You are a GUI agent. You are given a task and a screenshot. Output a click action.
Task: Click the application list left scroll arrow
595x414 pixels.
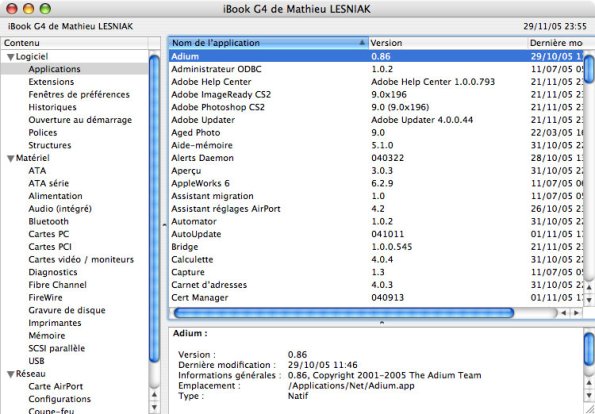564,313
